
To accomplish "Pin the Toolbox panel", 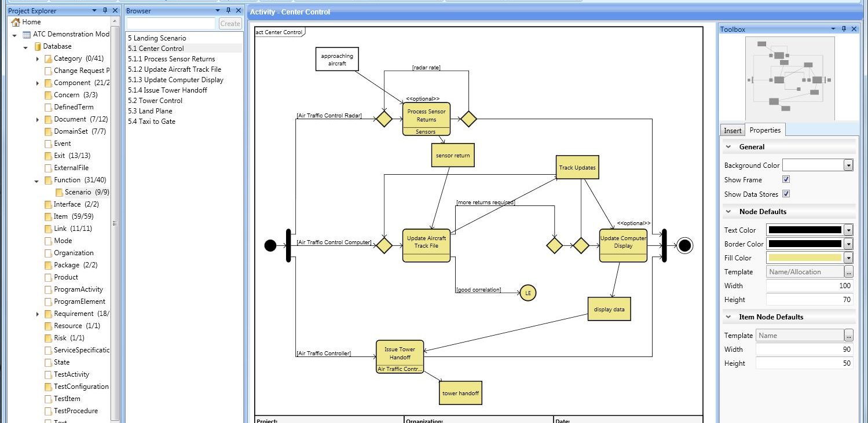I will [844, 29].
